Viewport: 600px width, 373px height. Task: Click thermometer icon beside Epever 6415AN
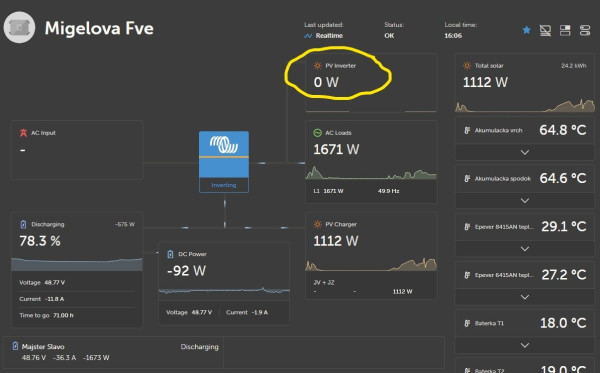click(x=467, y=275)
